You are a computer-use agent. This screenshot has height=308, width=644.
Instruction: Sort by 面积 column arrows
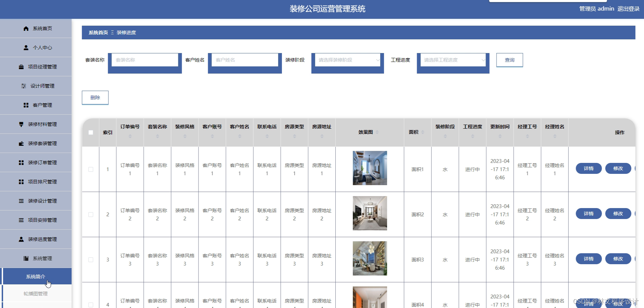tap(423, 132)
